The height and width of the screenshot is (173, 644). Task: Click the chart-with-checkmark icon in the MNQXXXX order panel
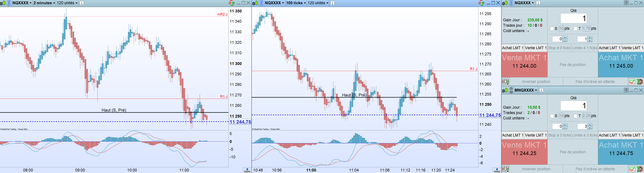click(632, 169)
